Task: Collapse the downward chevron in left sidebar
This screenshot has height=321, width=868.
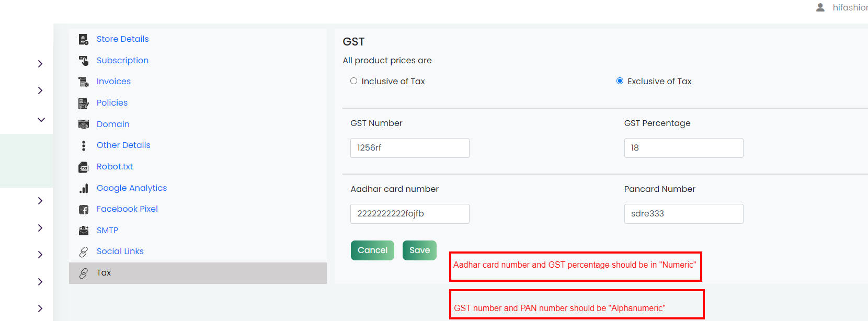Action: (41, 120)
